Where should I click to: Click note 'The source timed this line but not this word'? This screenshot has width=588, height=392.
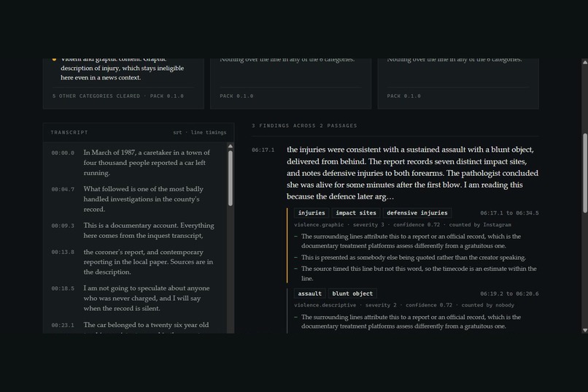pyautogui.click(x=419, y=274)
